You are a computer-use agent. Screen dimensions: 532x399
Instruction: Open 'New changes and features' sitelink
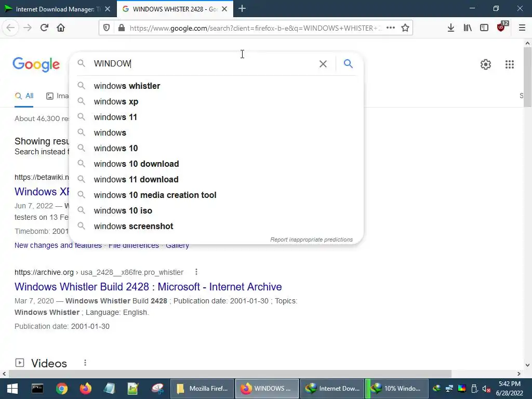[58, 246]
